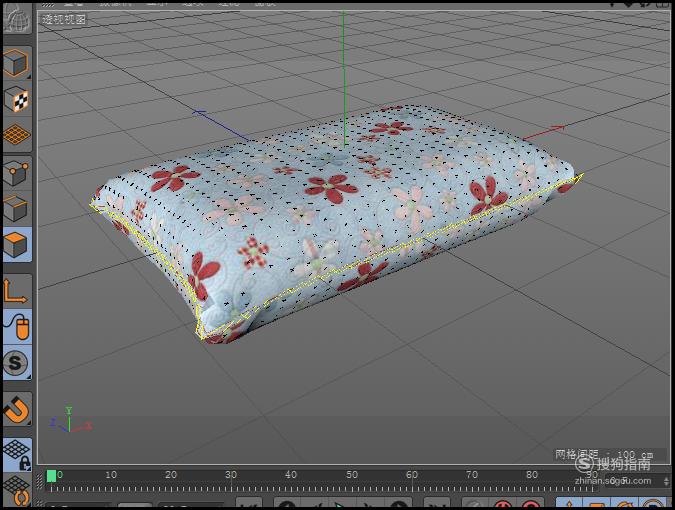The image size is (675, 510).
Task: Jump to frame 80 on the timeline
Action: 532,475
